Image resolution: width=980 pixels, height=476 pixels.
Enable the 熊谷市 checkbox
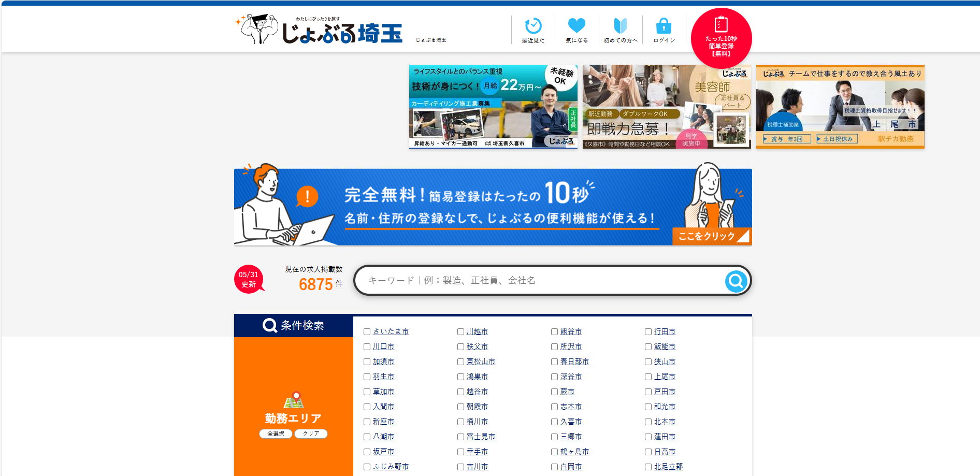pos(554,332)
